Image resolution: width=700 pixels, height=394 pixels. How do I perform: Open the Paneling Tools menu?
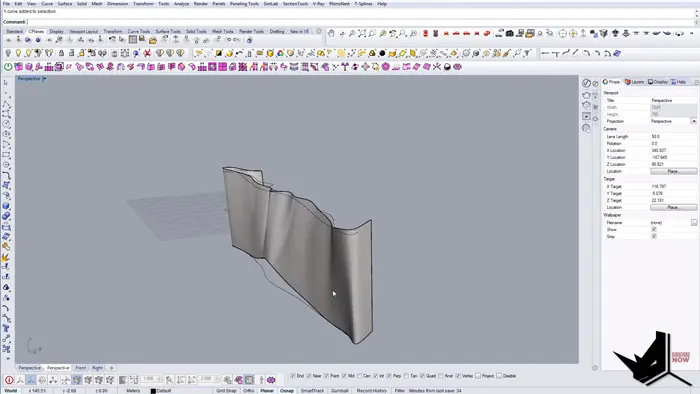244,4
